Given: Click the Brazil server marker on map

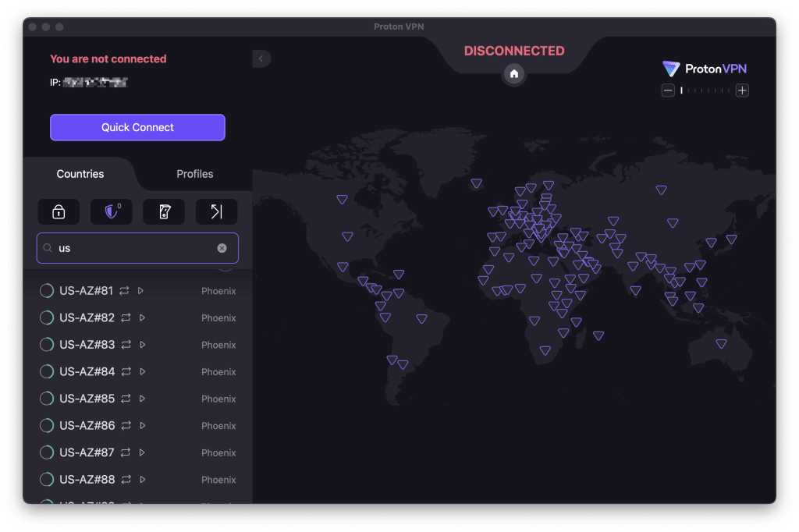Looking at the screenshot, I should coord(421,318).
